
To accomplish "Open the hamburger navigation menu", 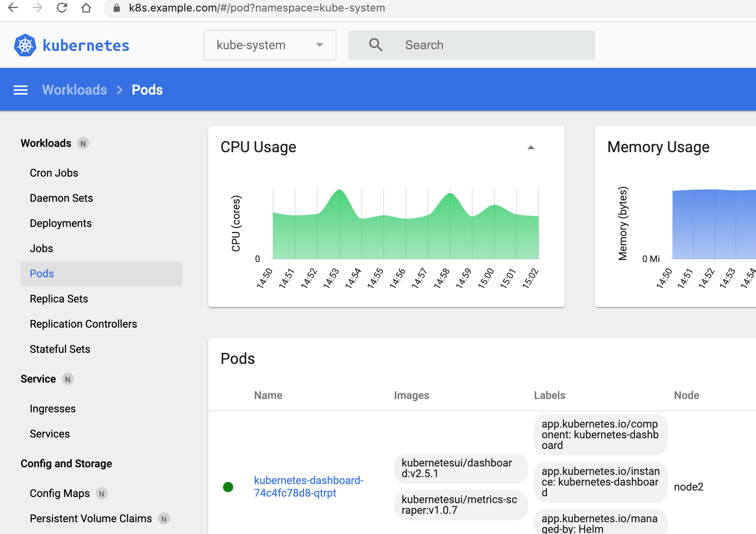I will (x=21, y=90).
